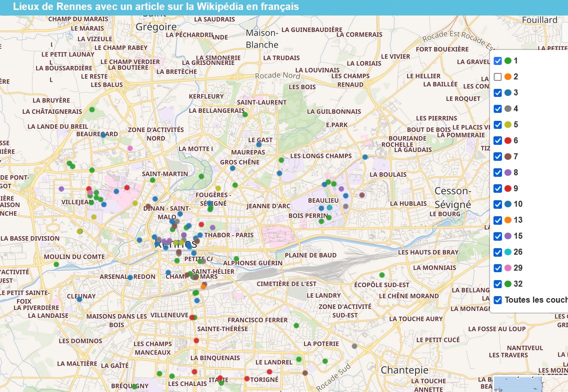
Task: Click the cyan dot for layer 26
Action: (x=508, y=252)
